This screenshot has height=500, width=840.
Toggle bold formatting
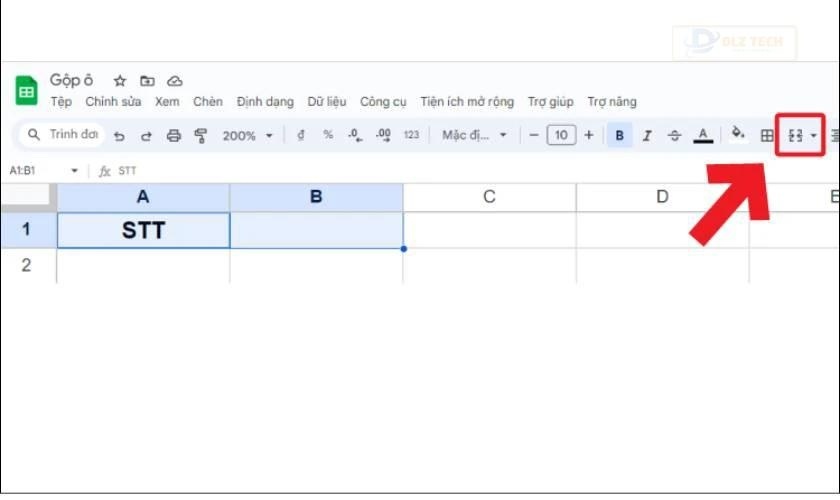click(620, 135)
